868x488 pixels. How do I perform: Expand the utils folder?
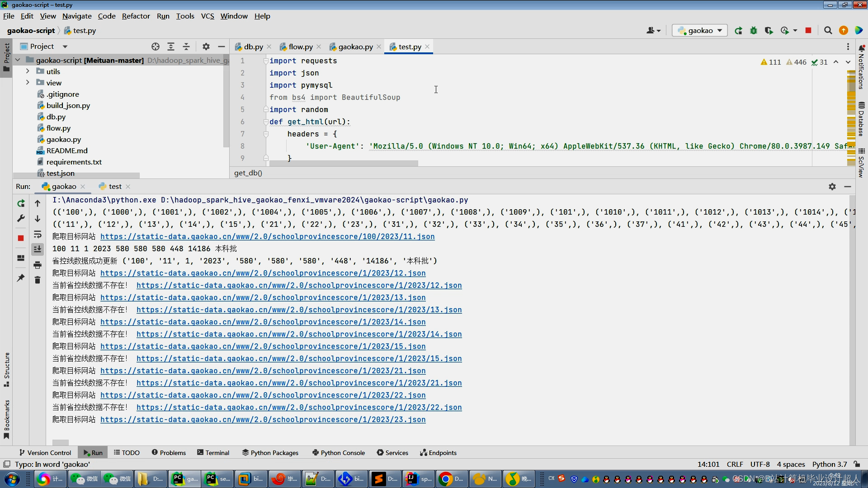click(x=28, y=71)
